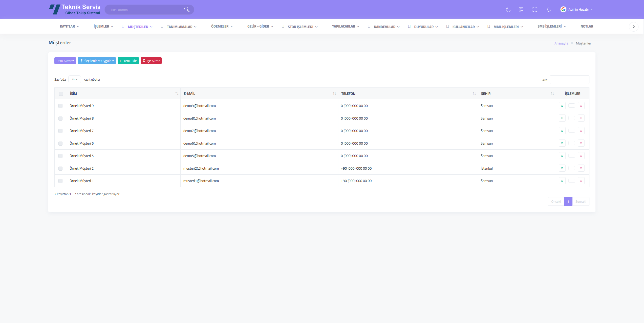Screen dimensions: 644x323
Task: Open notifications via the bell icon
Action: pos(549,10)
